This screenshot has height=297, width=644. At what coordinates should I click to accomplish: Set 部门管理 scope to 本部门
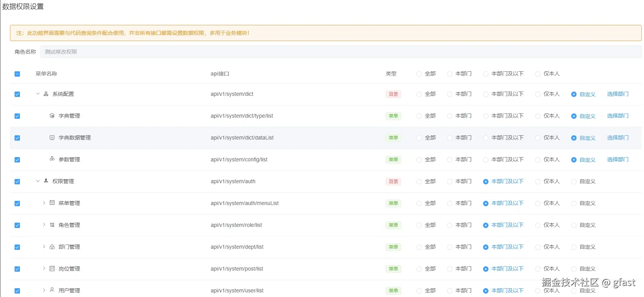tap(450, 247)
